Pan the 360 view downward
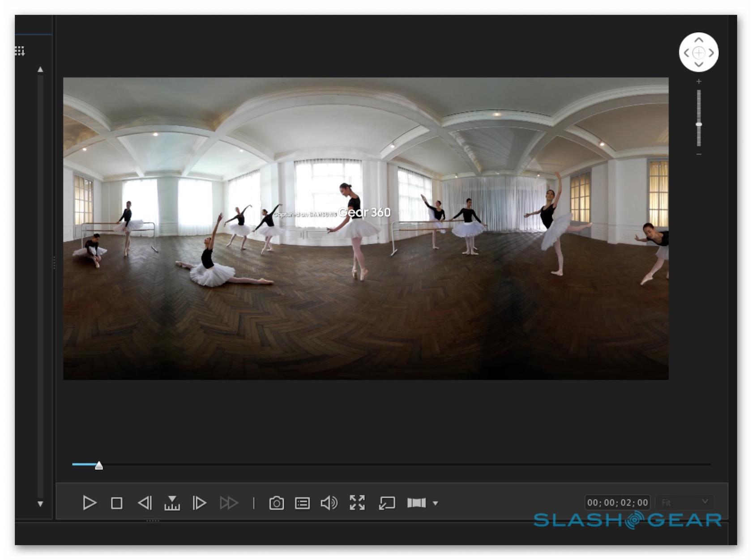 click(699, 65)
